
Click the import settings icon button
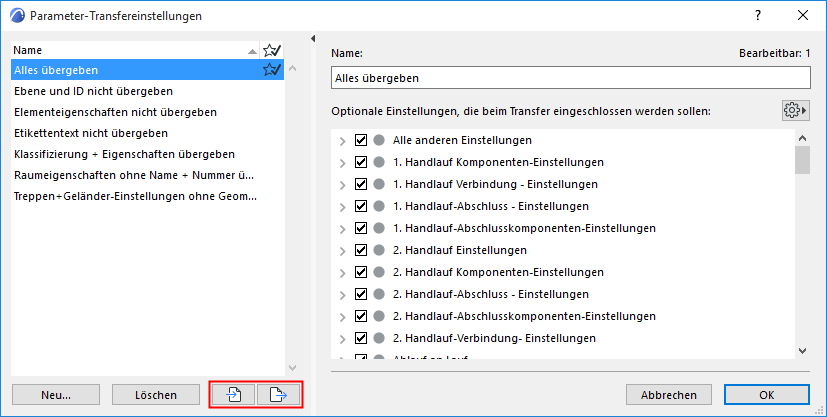233,395
